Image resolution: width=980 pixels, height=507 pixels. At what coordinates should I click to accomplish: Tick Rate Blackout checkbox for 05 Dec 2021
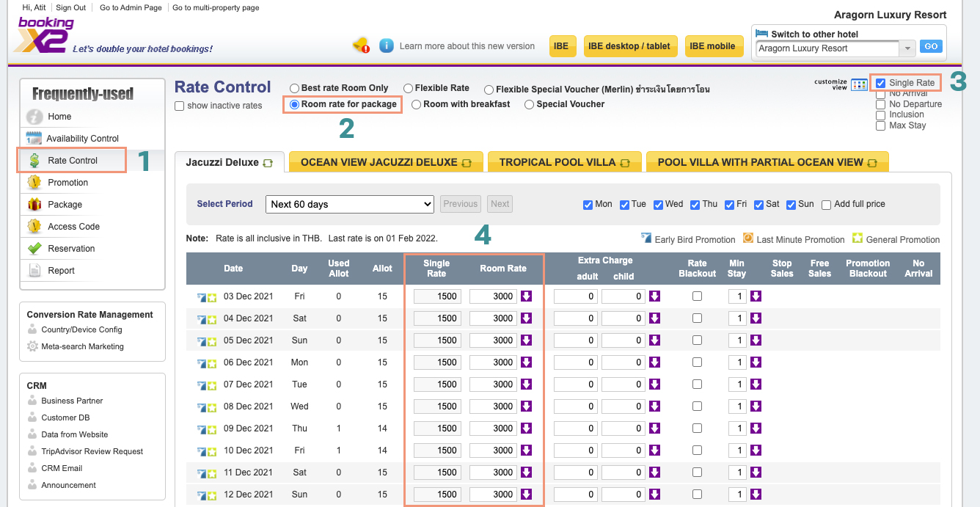697,340
